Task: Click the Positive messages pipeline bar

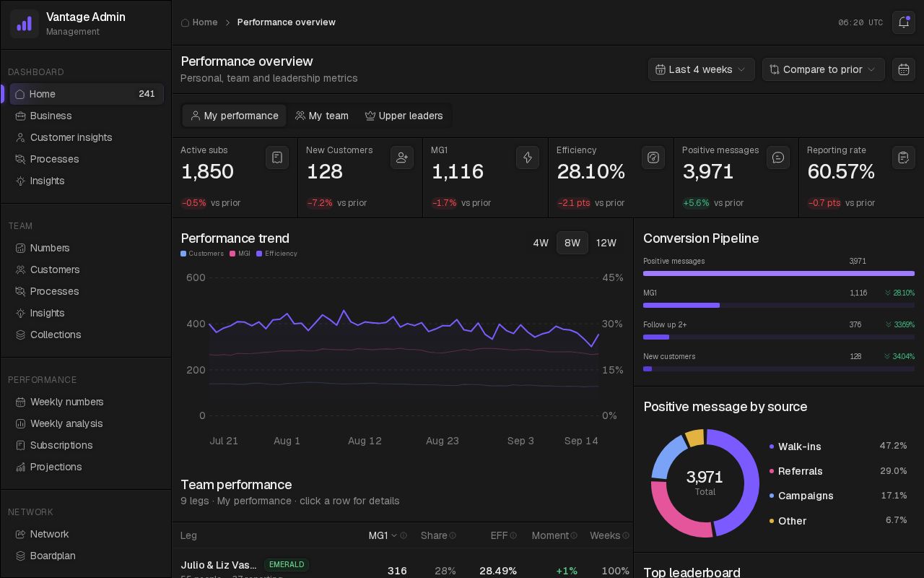Action: (x=779, y=273)
